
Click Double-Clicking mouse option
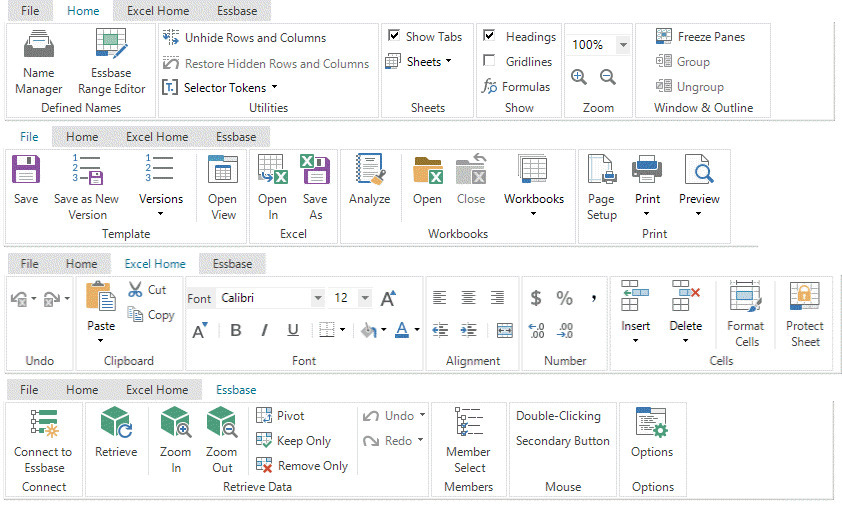click(x=558, y=416)
